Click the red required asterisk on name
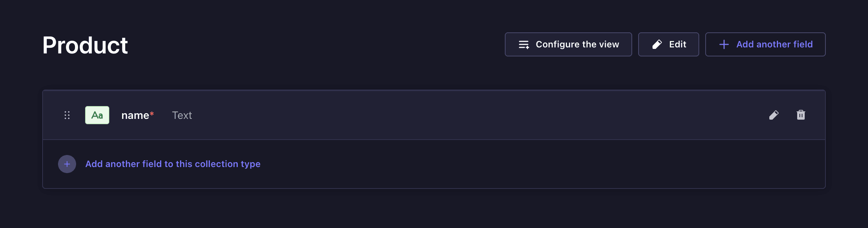This screenshot has height=228, width=868. 152,114
